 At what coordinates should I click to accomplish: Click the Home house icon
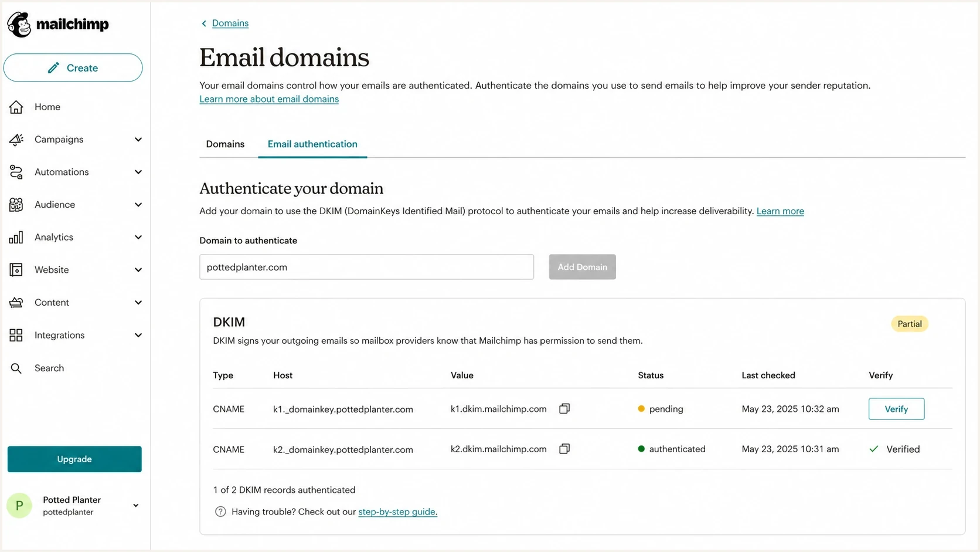pos(16,107)
